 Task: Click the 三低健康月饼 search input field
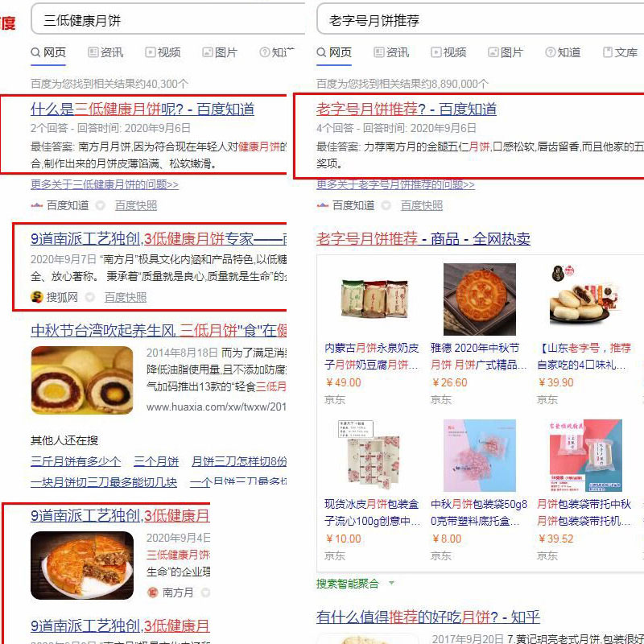tap(168, 19)
